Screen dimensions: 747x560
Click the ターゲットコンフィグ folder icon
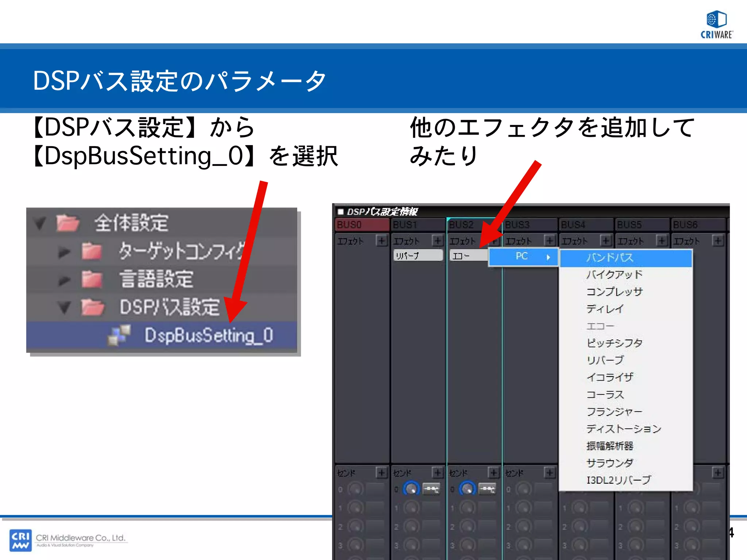[92, 251]
